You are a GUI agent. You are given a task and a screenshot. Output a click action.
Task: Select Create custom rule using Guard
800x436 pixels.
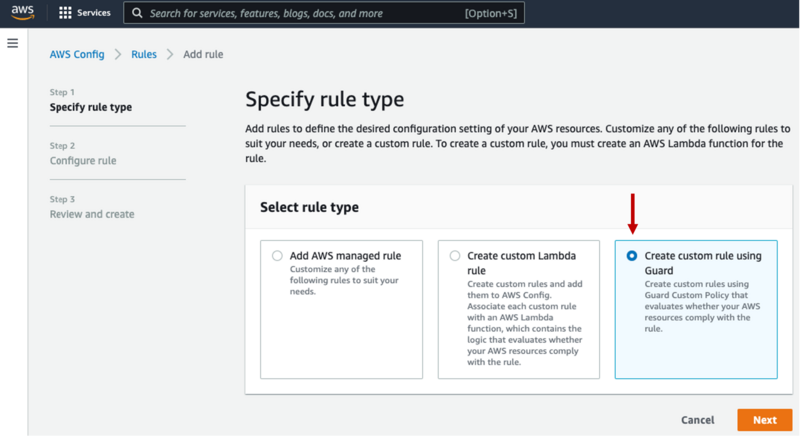631,256
